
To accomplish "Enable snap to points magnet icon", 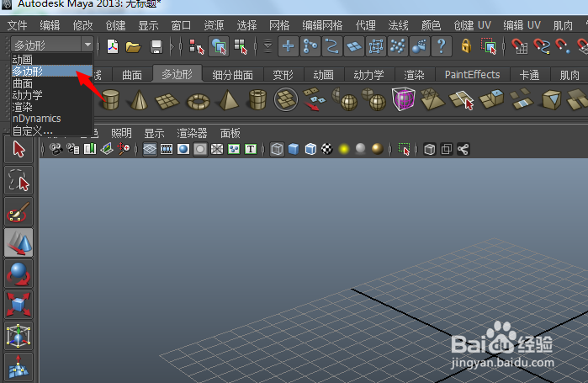I will coord(563,46).
